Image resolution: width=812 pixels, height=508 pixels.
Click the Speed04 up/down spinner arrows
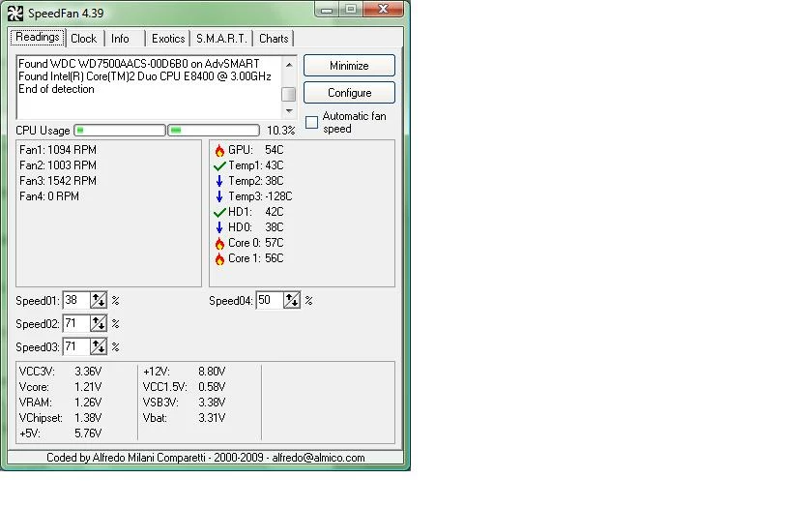292,300
